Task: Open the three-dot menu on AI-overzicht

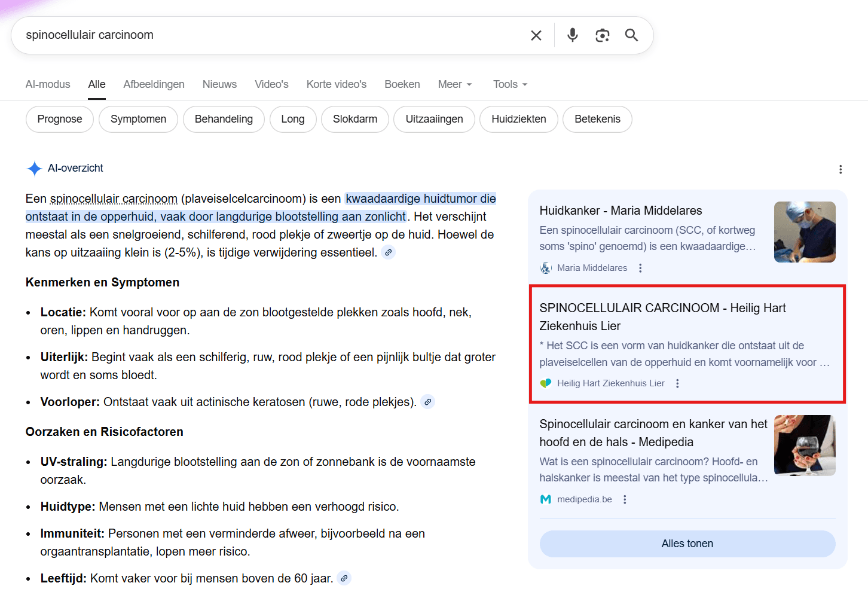Action: 841,169
